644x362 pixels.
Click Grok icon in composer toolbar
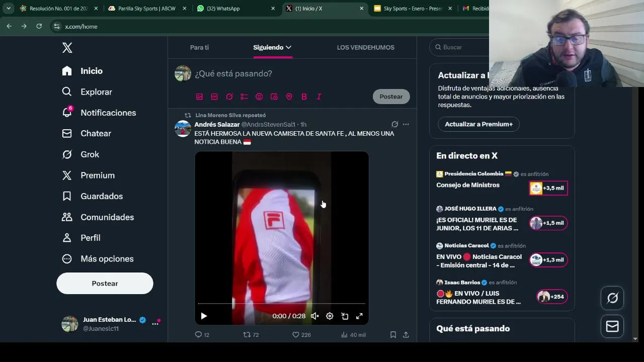[x=229, y=97]
